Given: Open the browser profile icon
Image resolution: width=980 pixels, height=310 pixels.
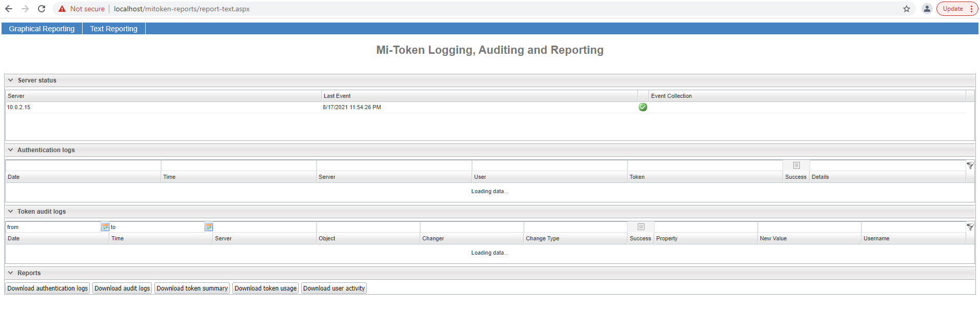Looking at the screenshot, I should (927, 9).
